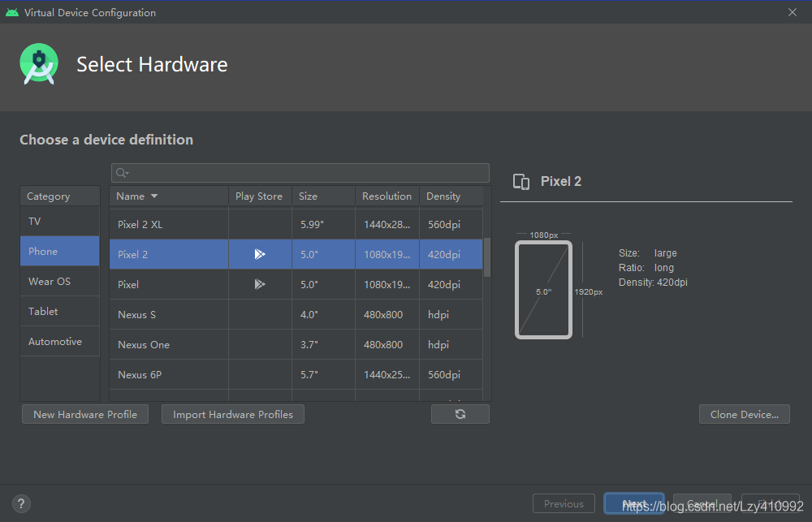Select the Phone category
The width and height of the screenshot is (812, 522).
[59, 251]
